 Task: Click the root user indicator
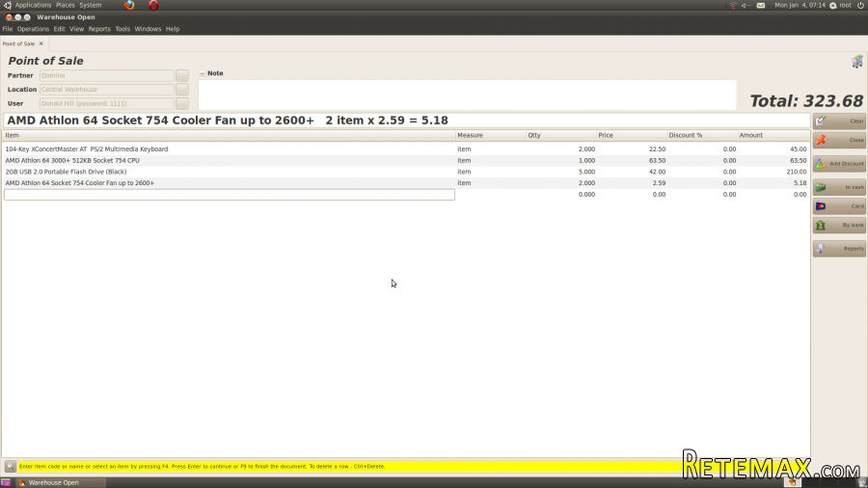[840, 5]
